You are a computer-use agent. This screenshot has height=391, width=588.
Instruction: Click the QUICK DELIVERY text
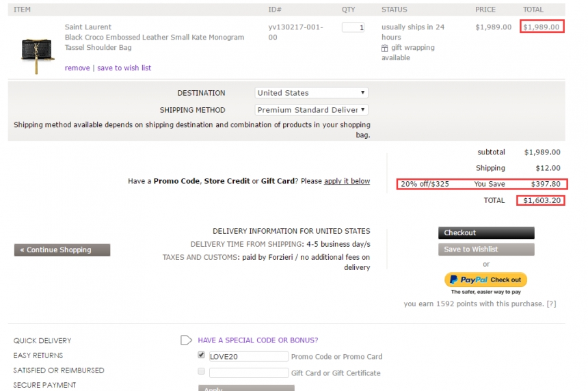click(x=42, y=341)
